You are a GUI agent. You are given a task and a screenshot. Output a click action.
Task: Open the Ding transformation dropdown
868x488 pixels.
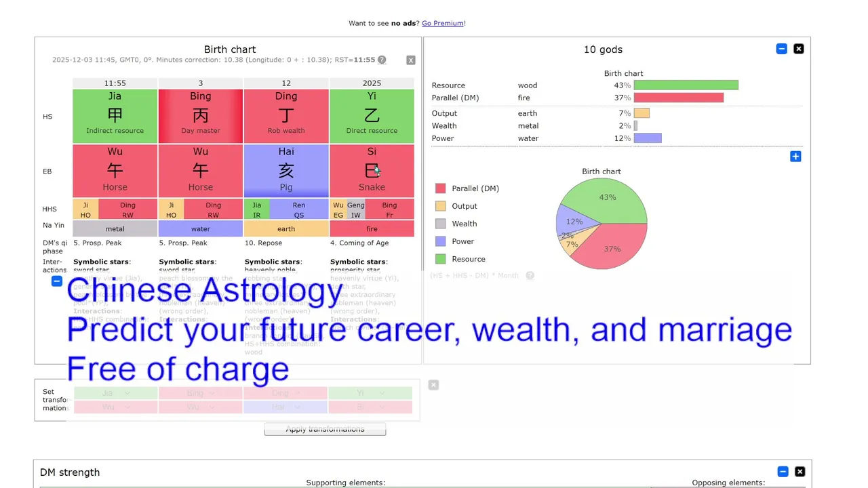[x=285, y=393]
